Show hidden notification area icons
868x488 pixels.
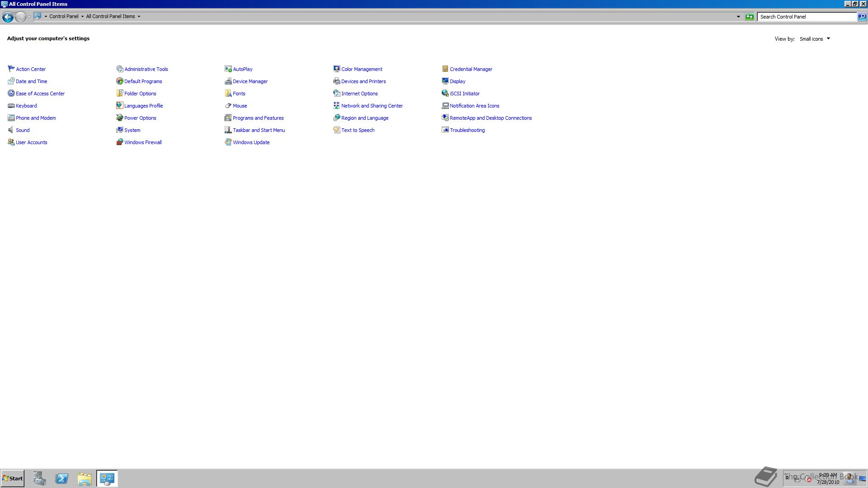click(x=787, y=478)
